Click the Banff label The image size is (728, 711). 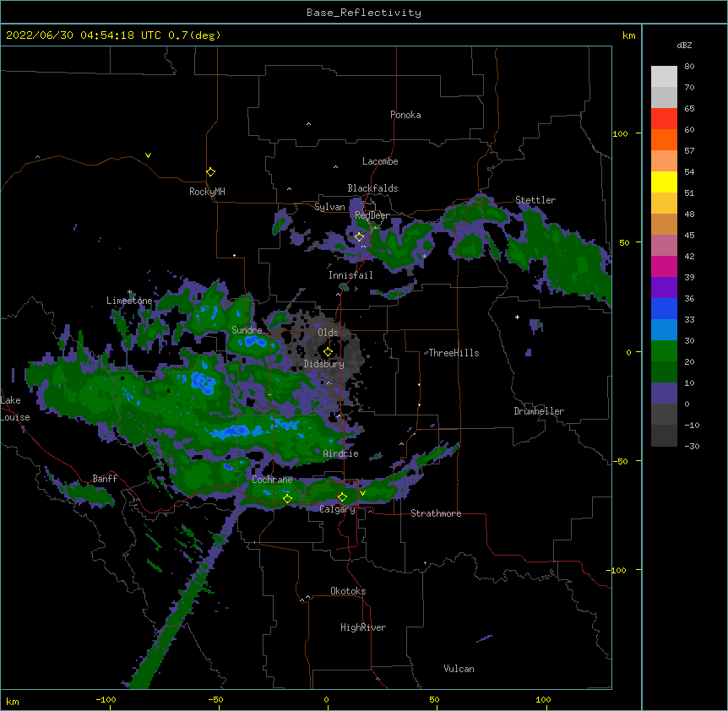105,479
